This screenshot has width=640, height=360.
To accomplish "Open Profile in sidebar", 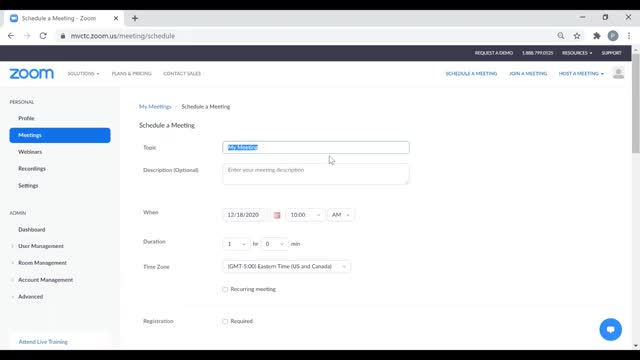I will click(x=26, y=118).
